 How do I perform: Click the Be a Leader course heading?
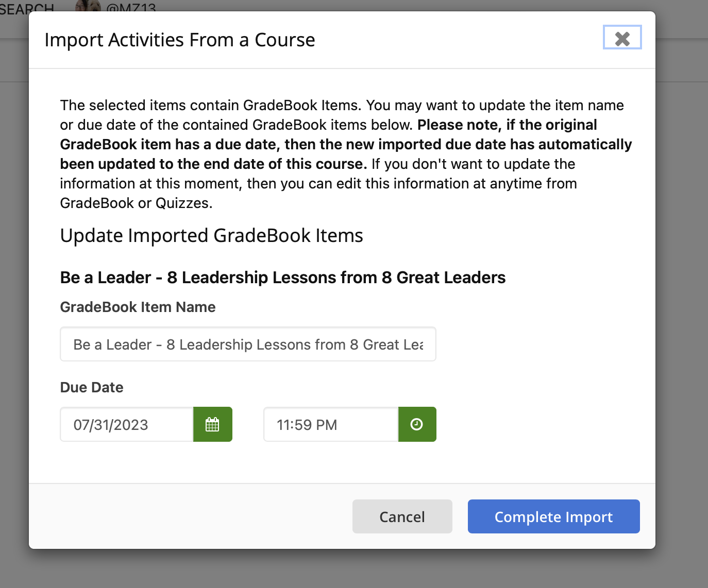click(283, 277)
